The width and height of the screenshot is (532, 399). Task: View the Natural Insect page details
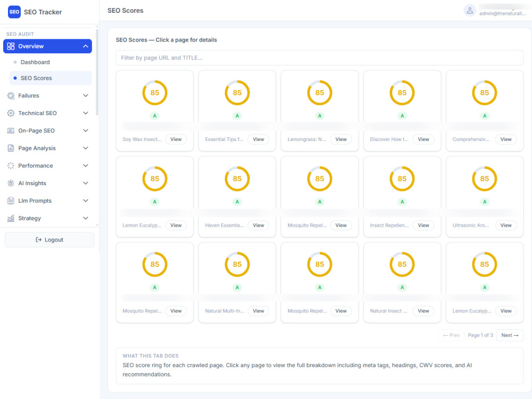coord(423,311)
